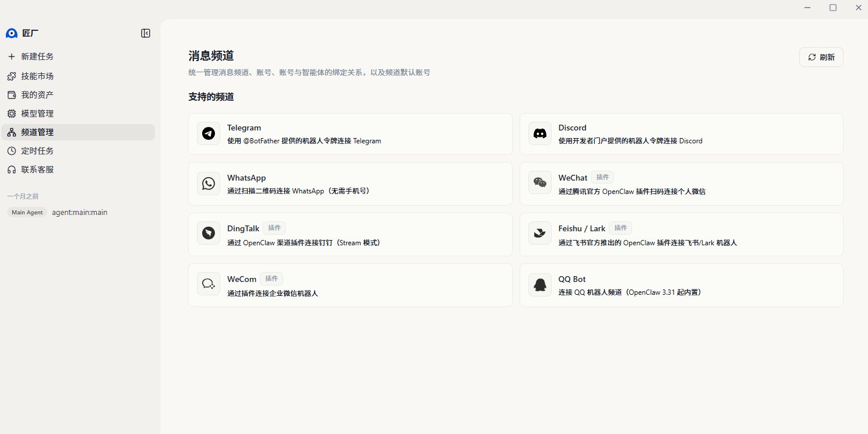Click the puzzle icon beside 技能市场
This screenshot has height=434, width=868.
(12, 76)
